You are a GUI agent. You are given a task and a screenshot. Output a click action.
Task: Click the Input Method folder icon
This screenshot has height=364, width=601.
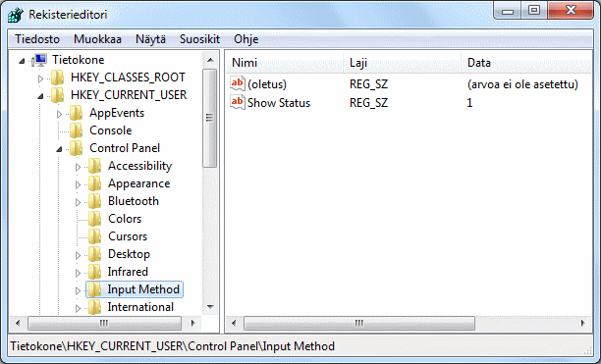point(94,289)
